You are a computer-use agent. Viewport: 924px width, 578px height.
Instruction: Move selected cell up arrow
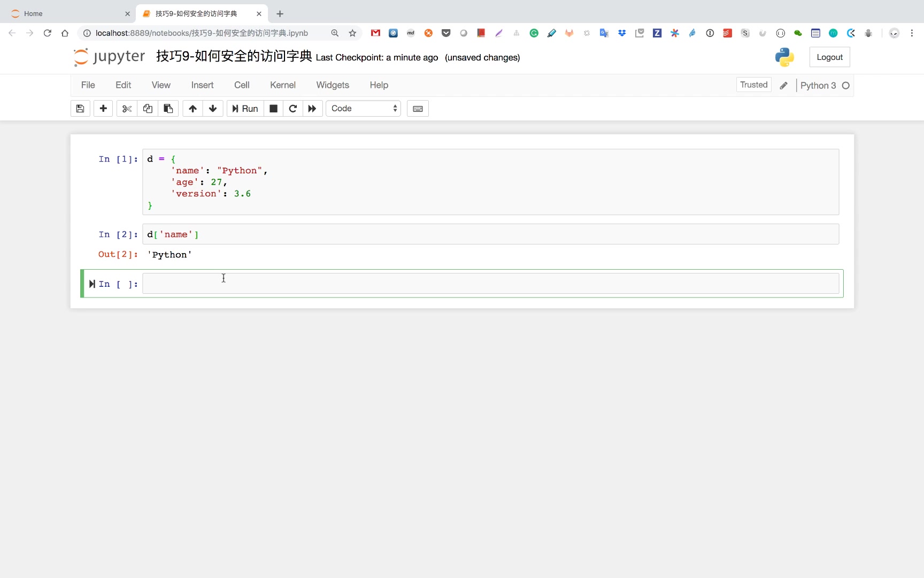(x=192, y=109)
